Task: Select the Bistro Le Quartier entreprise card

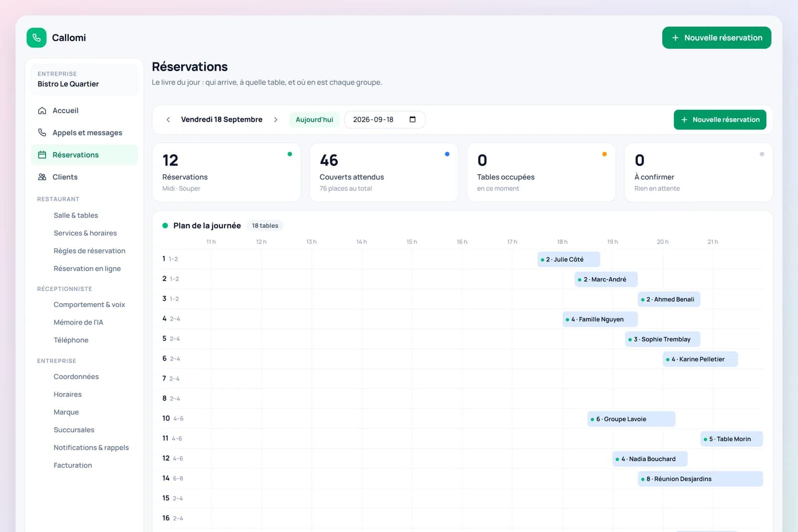Action: [84, 79]
